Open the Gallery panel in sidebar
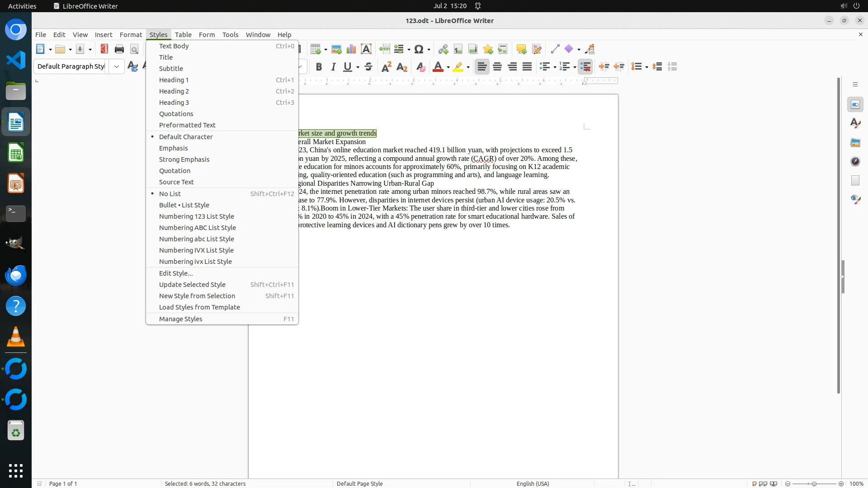 855,143
